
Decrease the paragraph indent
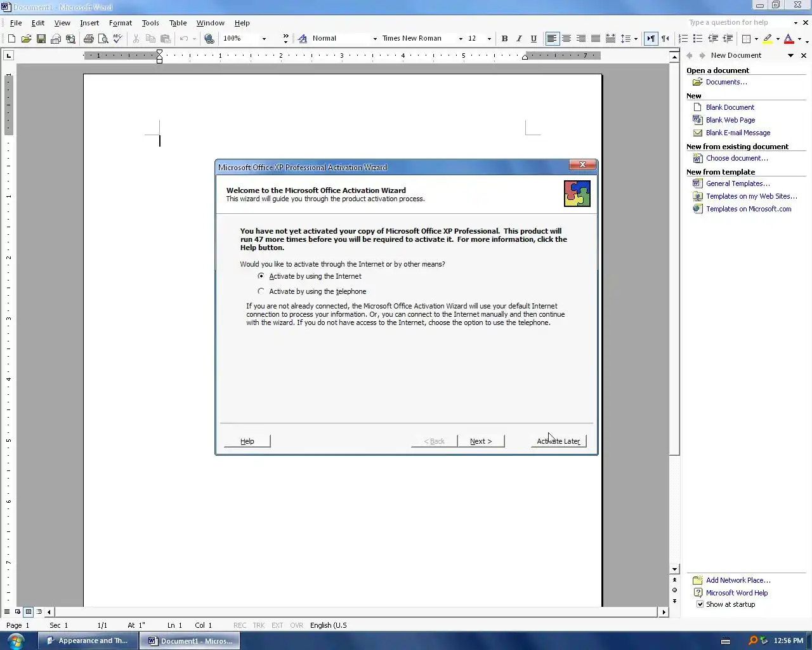pyautogui.click(x=713, y=39)
